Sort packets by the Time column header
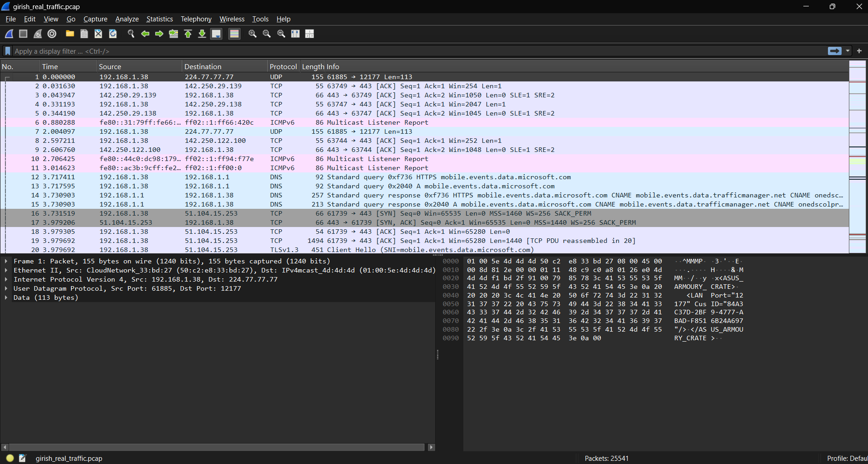The height and width of the screenshot is (464, 868). coord(69,66)
